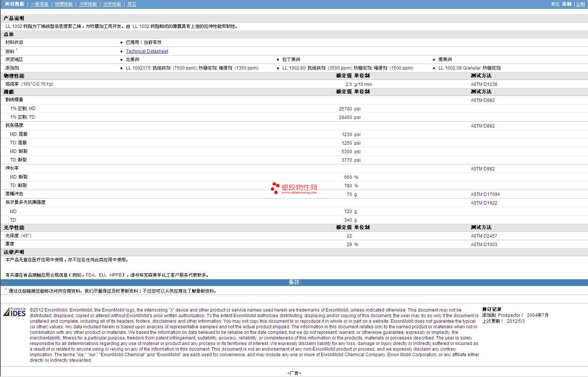This screenshot has height=377, width=588.
Task: Click the ASTM D1238 test method
Action: coord(484,84)
